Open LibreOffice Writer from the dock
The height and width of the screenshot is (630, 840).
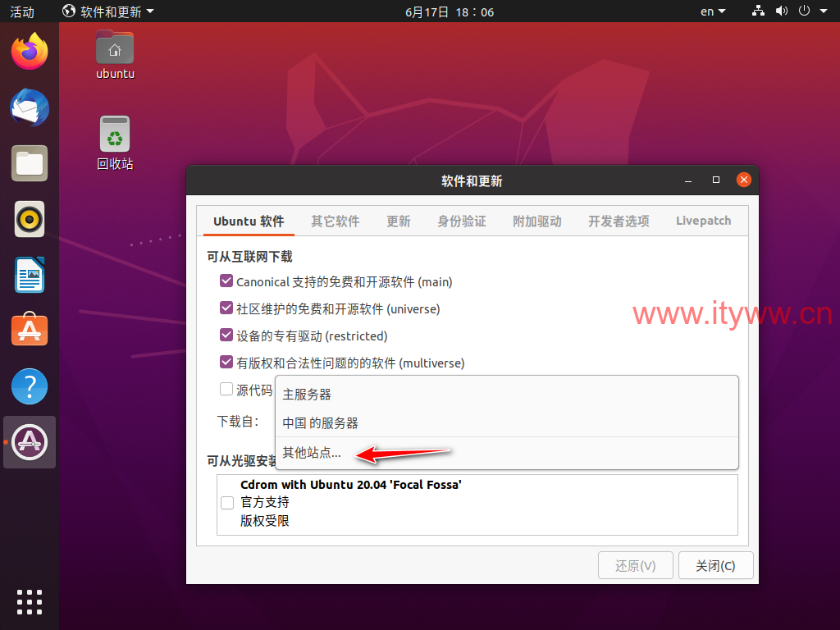[30, 275]
